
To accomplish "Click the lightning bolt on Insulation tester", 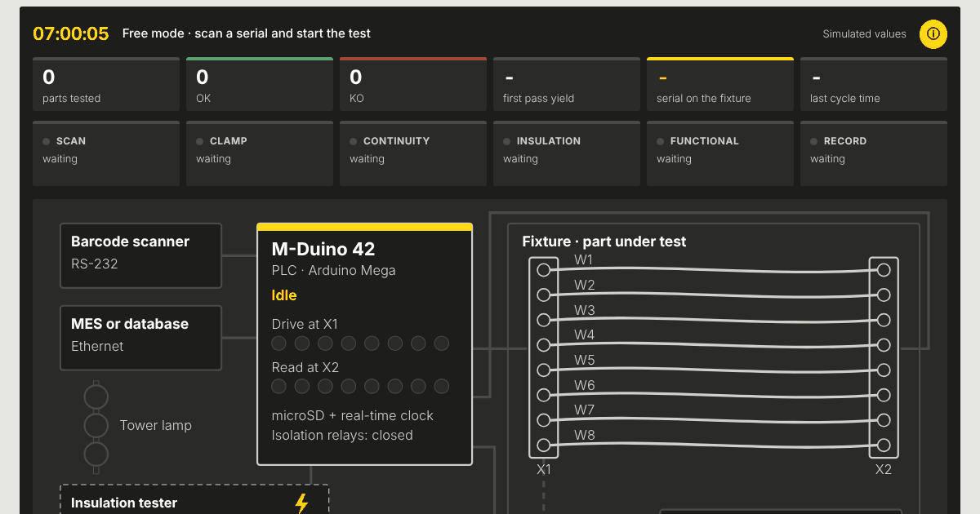I will click(302, 503).
